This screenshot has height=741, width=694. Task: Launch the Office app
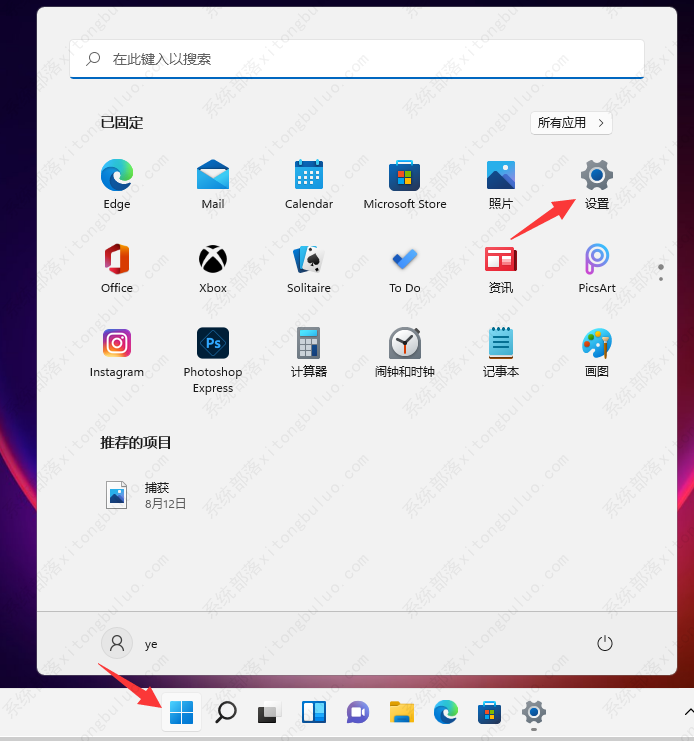117,268
